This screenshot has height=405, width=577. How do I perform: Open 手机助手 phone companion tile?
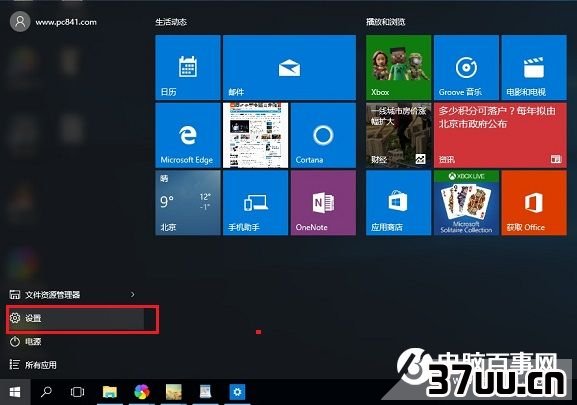[255, 203]
